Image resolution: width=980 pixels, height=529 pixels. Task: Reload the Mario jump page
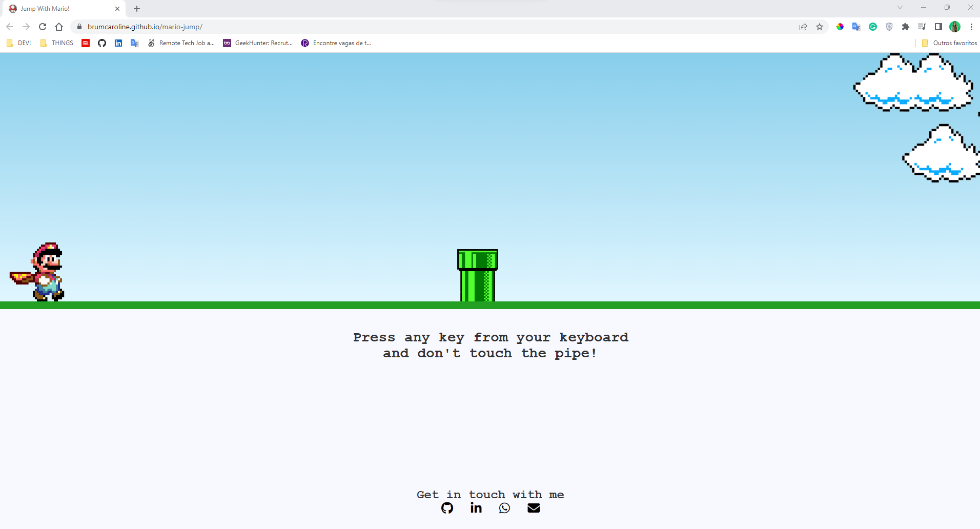click(x=43, y=27)
